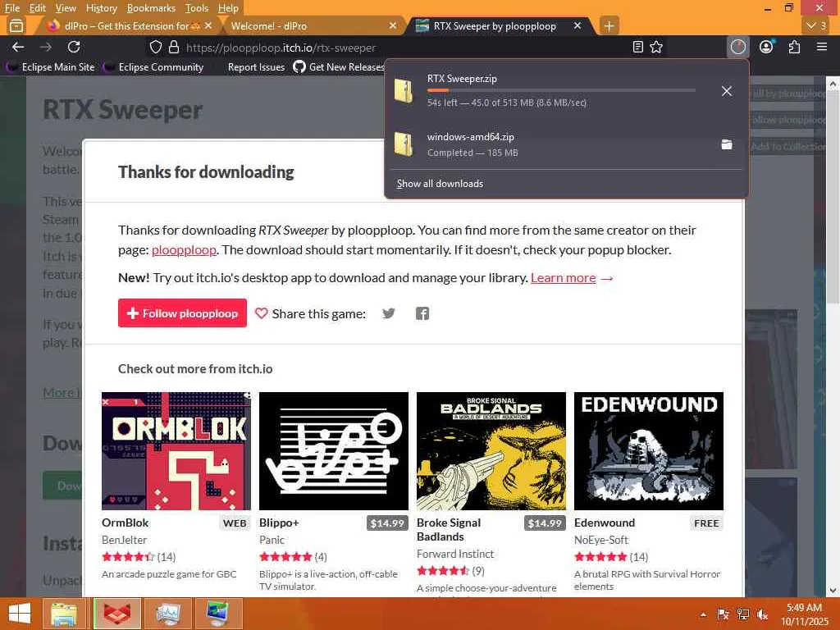Image resolution: width=840 pixels, height=630 pixels.
Task: Close the RTX Sweeper by ploopploop tab
Action: pyautogui.click(x=577, y=25)
